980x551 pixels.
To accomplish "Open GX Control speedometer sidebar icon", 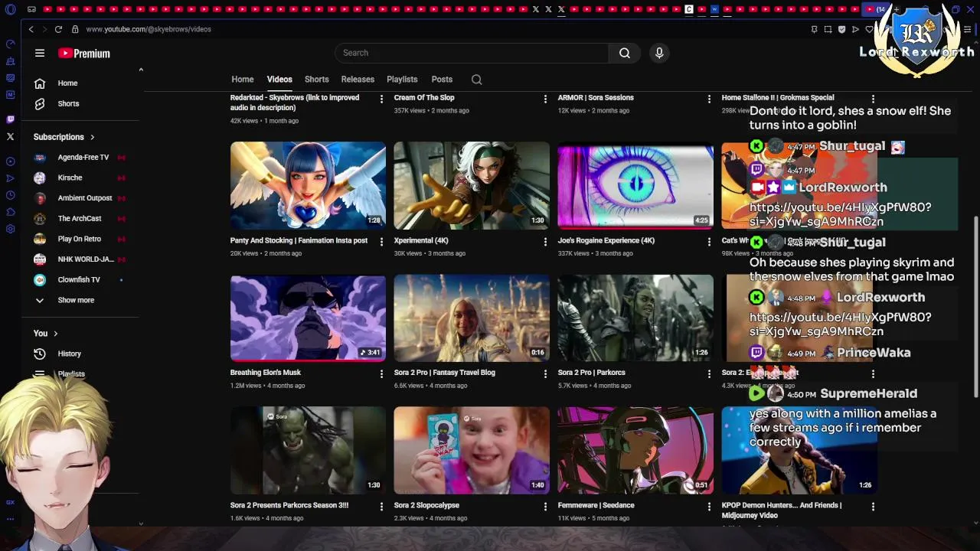I will pyautogui.click(x=10, y=44).
